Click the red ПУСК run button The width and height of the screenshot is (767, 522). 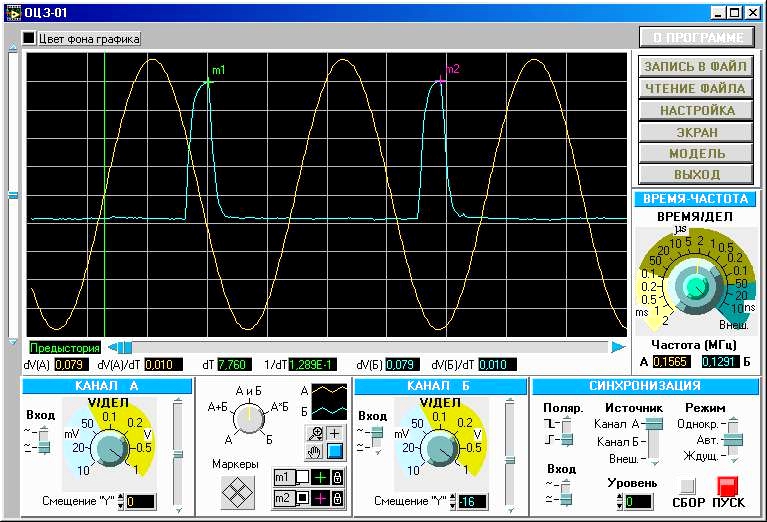pos(728,487)
